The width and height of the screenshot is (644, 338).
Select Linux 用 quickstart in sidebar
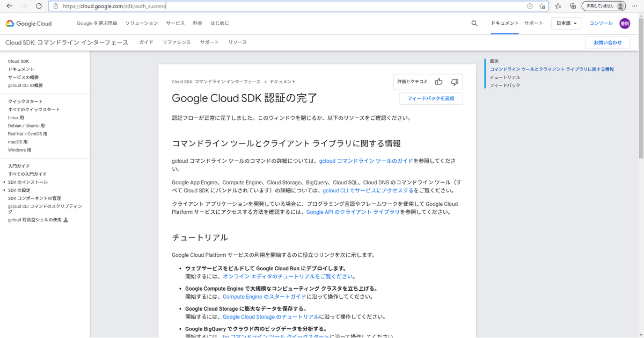pos(16,118)
